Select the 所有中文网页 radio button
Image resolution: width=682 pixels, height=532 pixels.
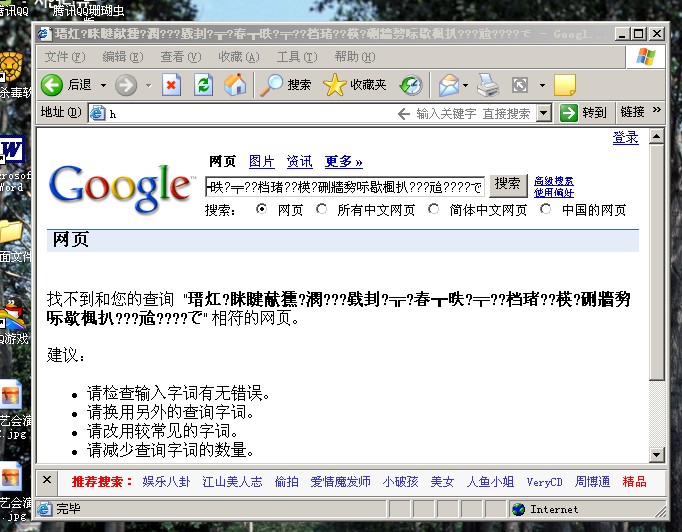(321, 209)
